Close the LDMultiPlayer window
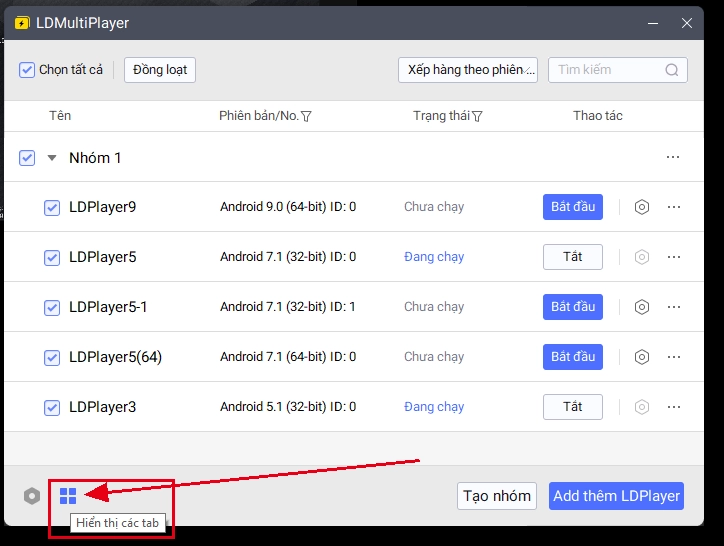The width and height of the screenshot is (724, 546). pos(687,23)
